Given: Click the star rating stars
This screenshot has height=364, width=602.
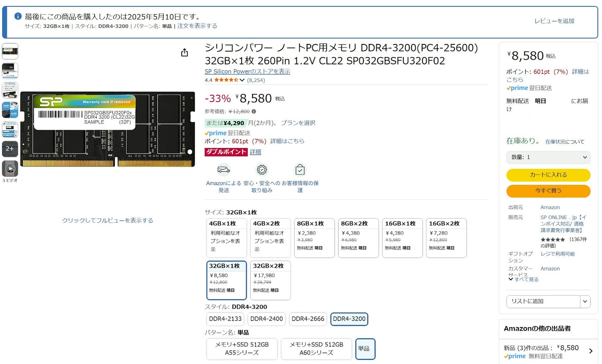Looking at the screenshot, I should [226, 80].
